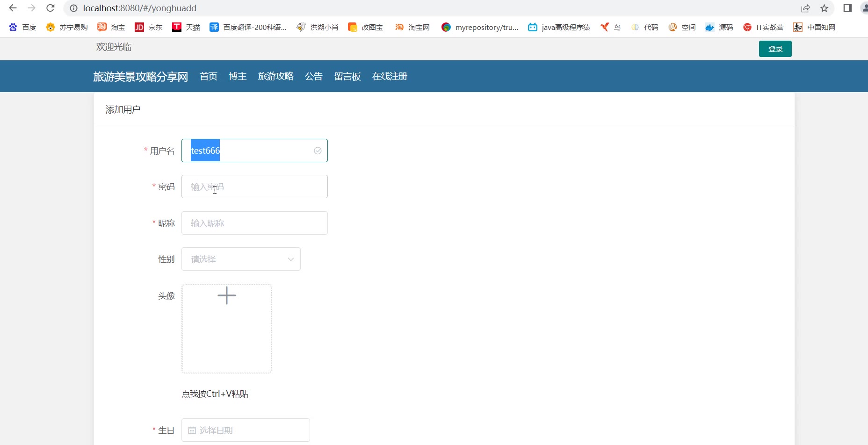Screen dimensions: 868x445
Task: Open 苏宁易购 bookmark
Action: [x=67, y=27]
